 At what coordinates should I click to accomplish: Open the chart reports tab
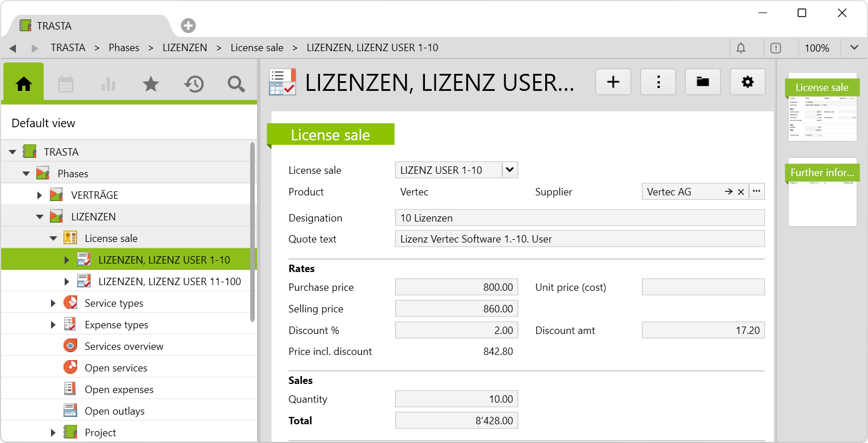tap(108, 84)
